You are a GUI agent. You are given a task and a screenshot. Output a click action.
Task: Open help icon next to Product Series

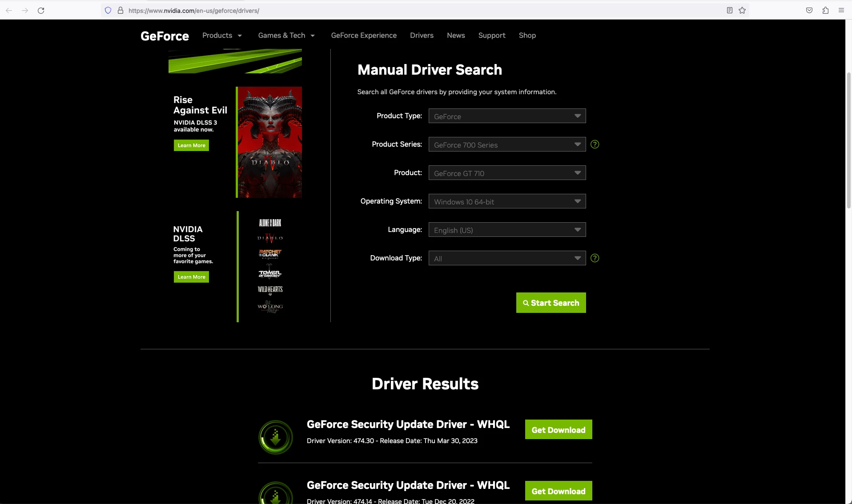tap(595, 144)
